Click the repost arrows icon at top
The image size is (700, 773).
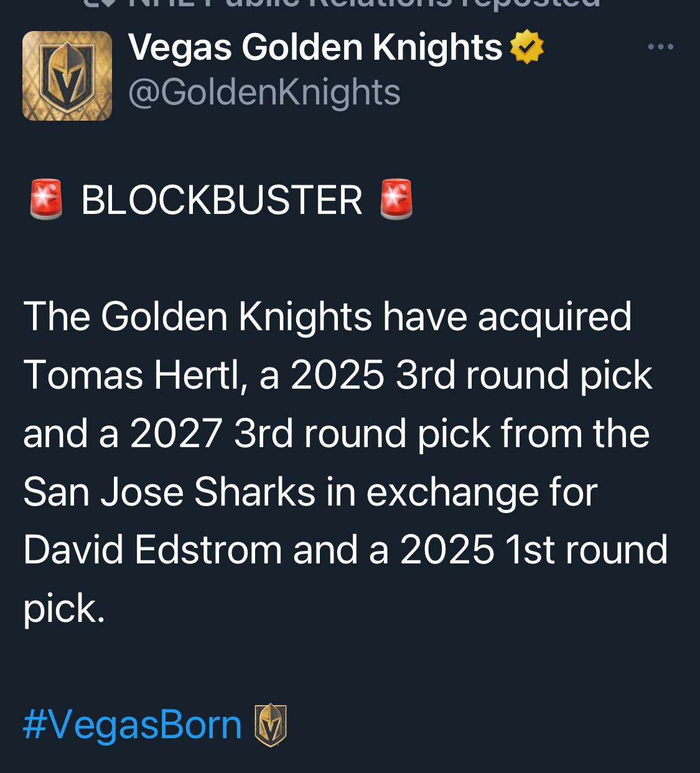tap(100, 3)
